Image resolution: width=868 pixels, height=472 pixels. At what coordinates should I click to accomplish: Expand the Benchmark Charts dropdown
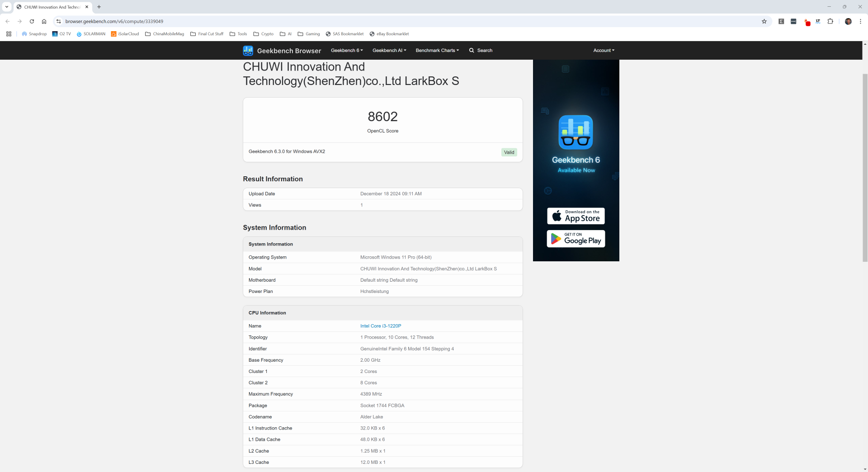[437, 51]
